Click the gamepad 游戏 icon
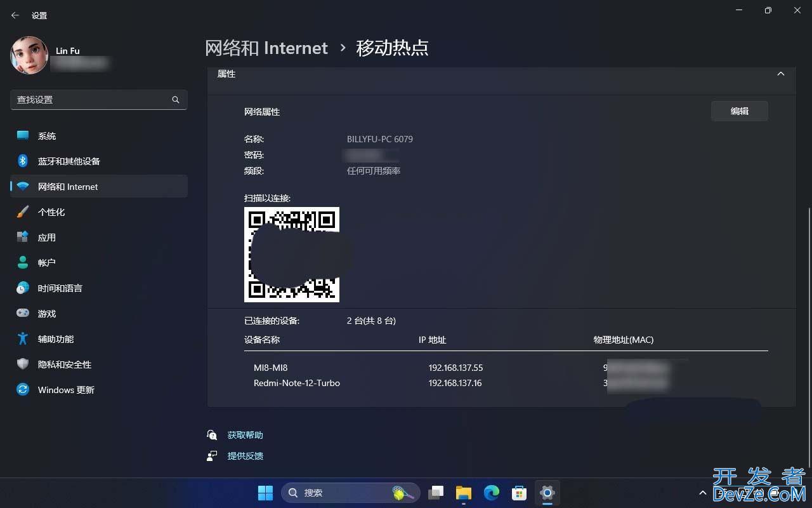Image resolution: width=812 pixels, height=508 pixels. [x=23, y=314]
